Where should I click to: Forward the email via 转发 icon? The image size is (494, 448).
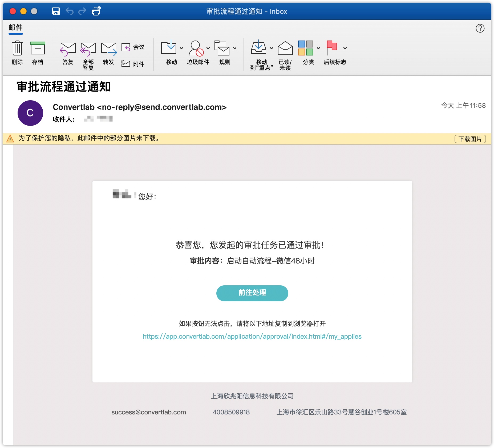pos(109,49)
